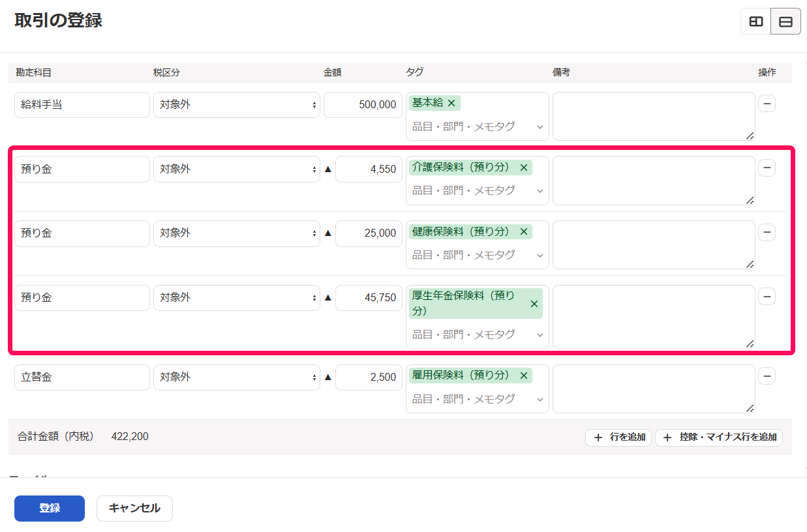The height and width of the screenshot is (532, 807).
Task: Click the 登録 button
Action: [x=50, y=509]
